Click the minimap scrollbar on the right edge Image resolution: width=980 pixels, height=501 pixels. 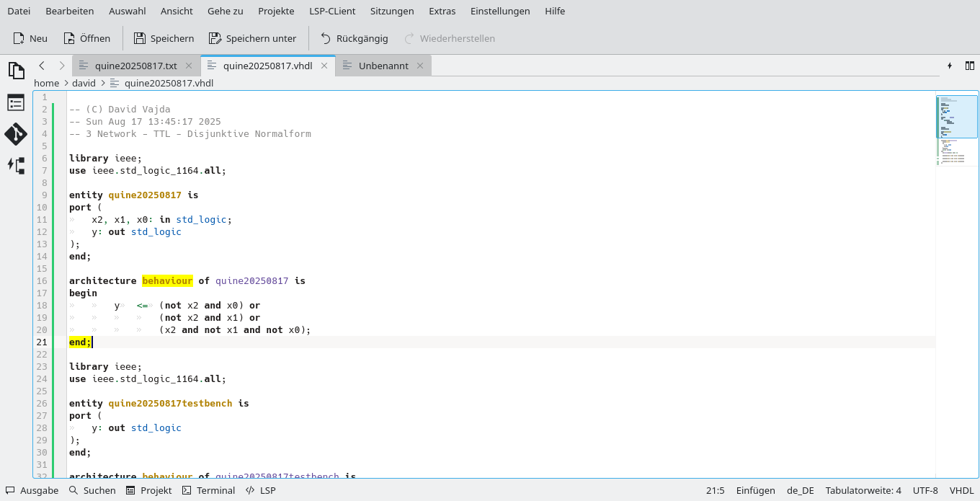point(956,115)
